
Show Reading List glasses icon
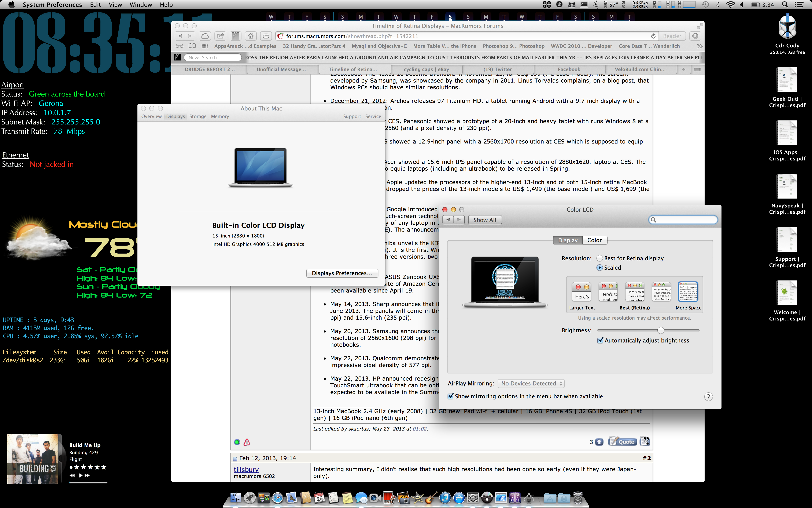[x=180, y=46]
